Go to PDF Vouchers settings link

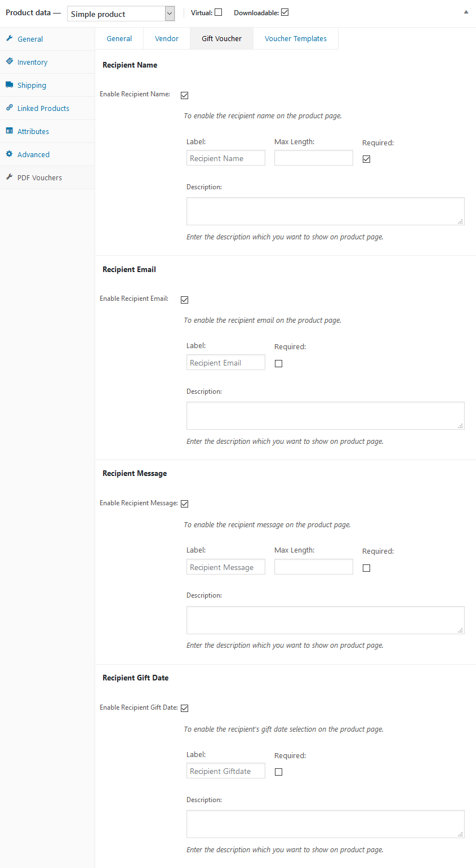click(39, 178)
